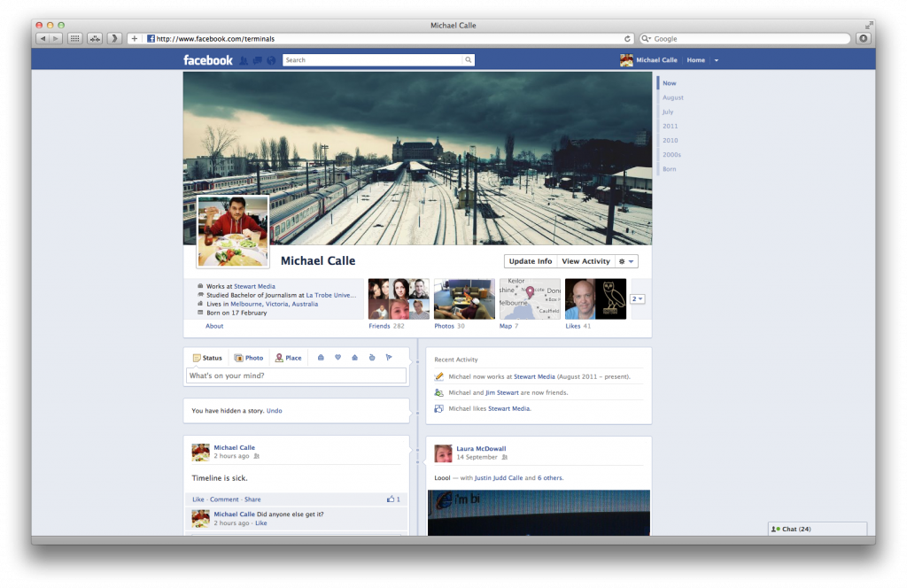Open Laura McDowall's profile link
907x588 pixels.
point(481,449)
